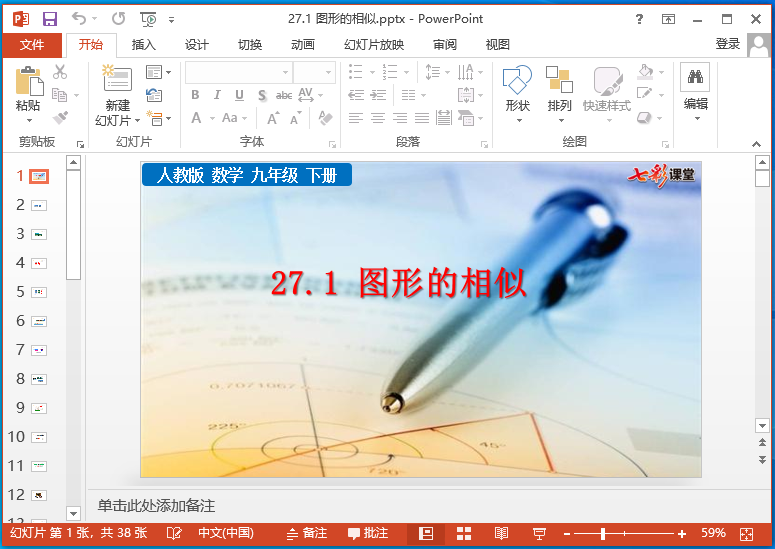Switch to Normal view in status bar
Image resolution: width=775 pixels, height=549 pixels.
pyautogui.click(x=426, y=534)
